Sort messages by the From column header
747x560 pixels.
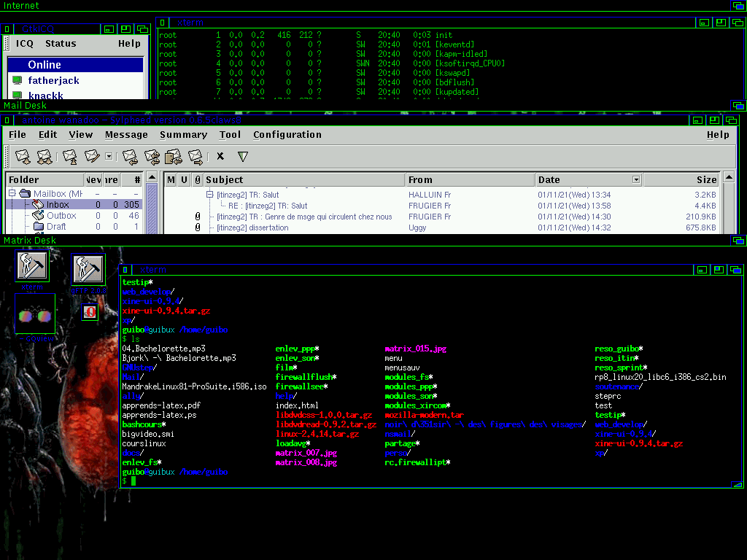pos(471,179)
